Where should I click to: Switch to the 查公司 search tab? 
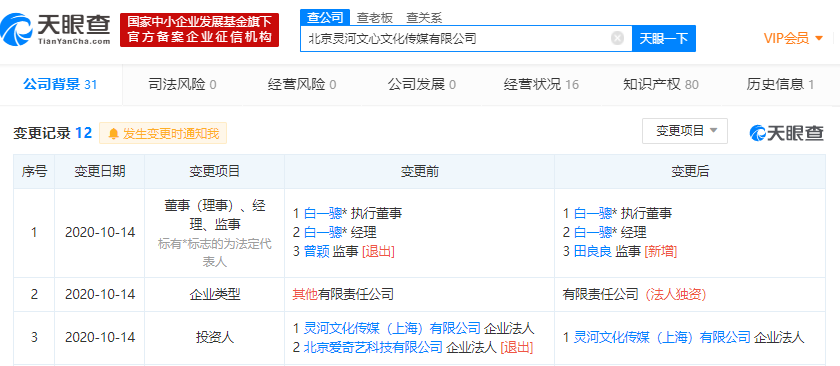325,17
